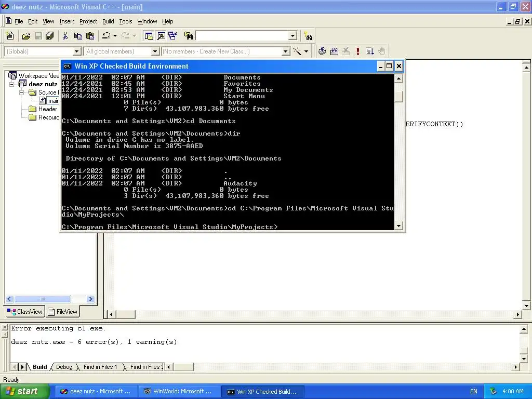Click the Save floppy disk icon
This screenshot has width=532, height=399.
point(38,36)
